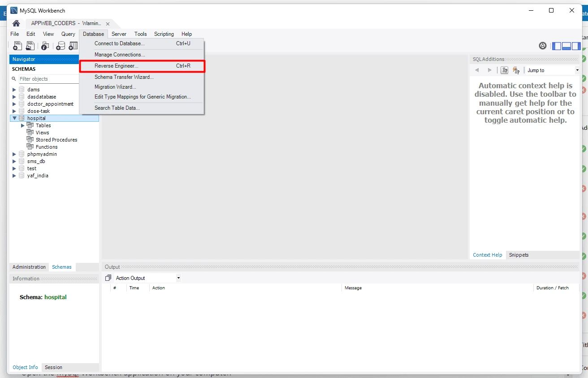Image resolution: width=588 pixels, height=378 pixels.
Task: Choose Connect to Database menu entry
Action: (x=142, y=43)
